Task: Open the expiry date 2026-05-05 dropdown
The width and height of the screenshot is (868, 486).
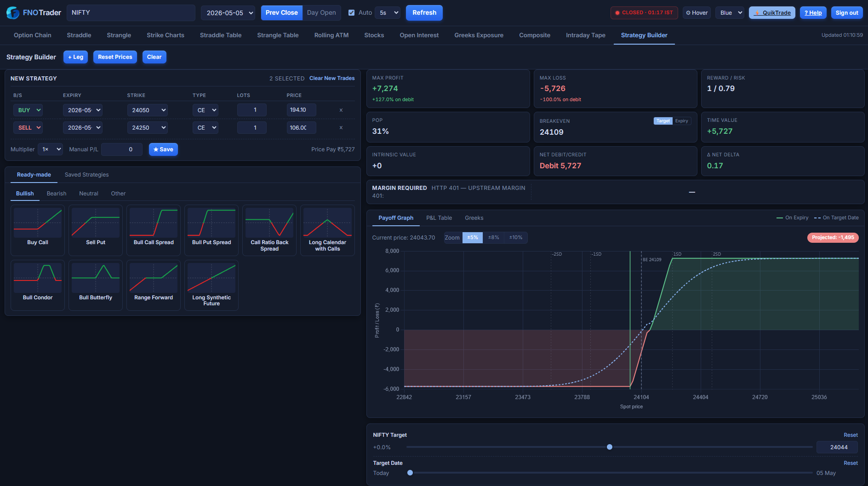Action: [228, 13]
